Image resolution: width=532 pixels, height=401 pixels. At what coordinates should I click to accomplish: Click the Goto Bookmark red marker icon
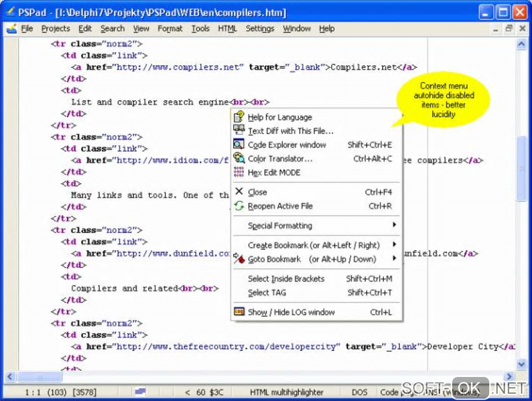pyautogui.click(x=239, y=258)
